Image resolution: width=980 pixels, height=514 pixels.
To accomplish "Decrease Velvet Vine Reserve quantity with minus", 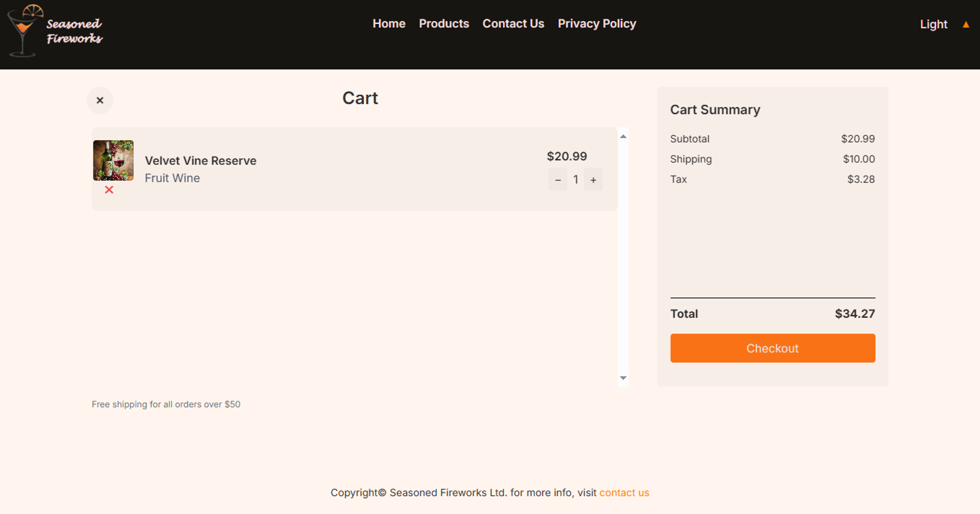I will pyautogui.click(x=558, y=180).
